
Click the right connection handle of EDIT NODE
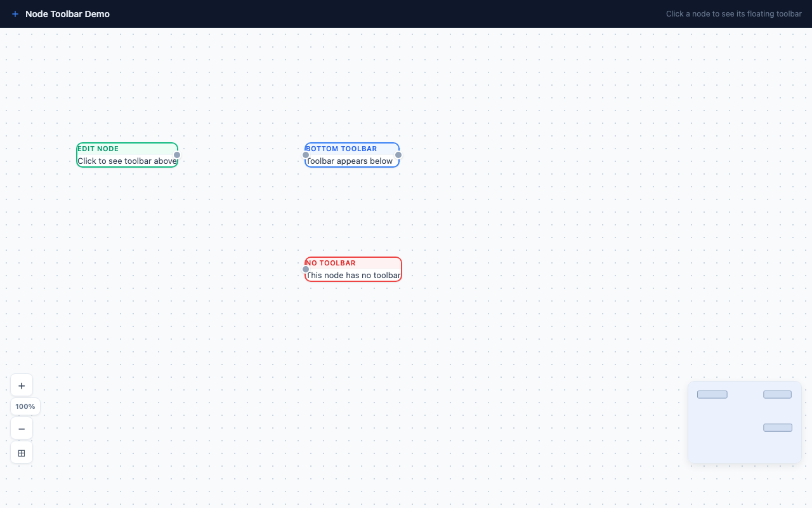[x=178, y=155]
